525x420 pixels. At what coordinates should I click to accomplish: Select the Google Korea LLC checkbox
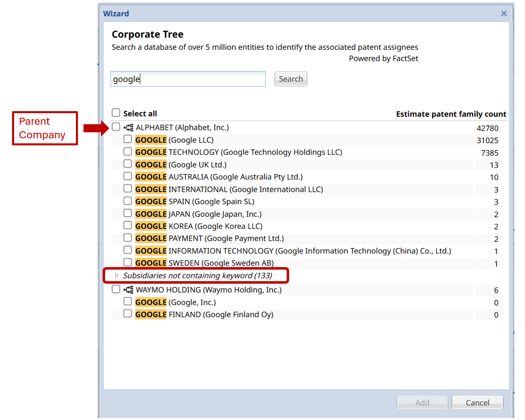[x=128, y=225]
